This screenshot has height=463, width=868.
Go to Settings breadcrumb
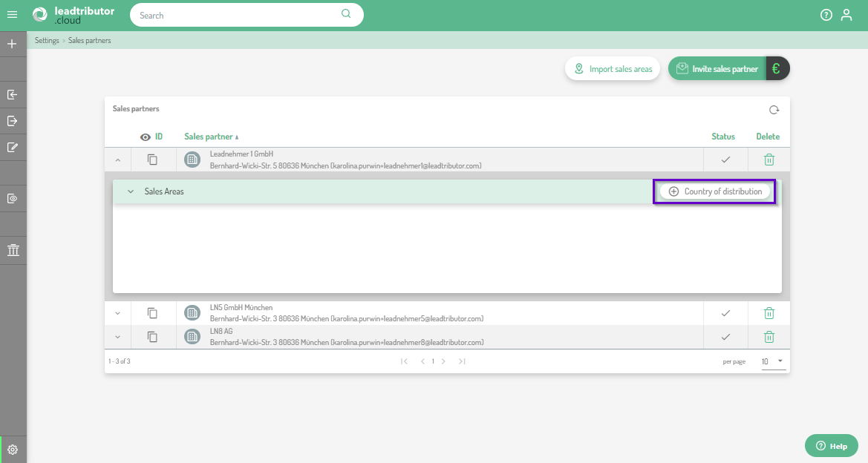(x=47, y=41)
